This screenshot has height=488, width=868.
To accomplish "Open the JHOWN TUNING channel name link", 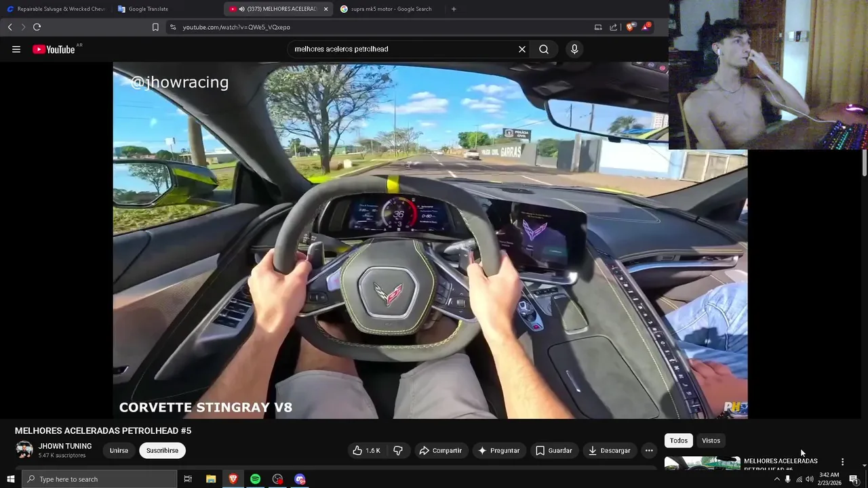I will pos(65,446).
